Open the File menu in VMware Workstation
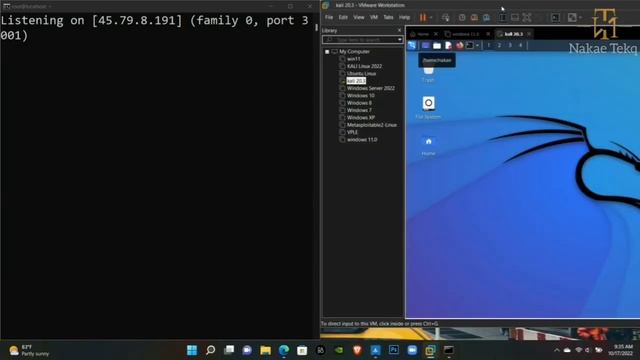640x360 pixels. 329,17
